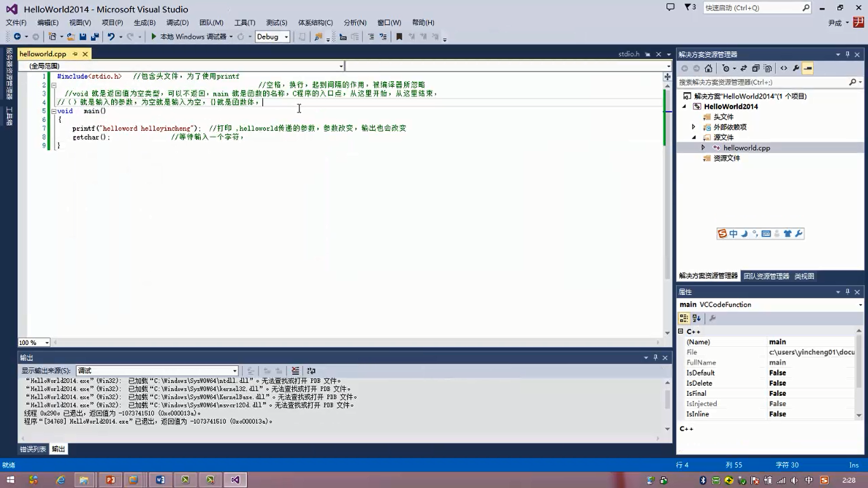Click the notifications flag icon in the title bar

(690, 8)
